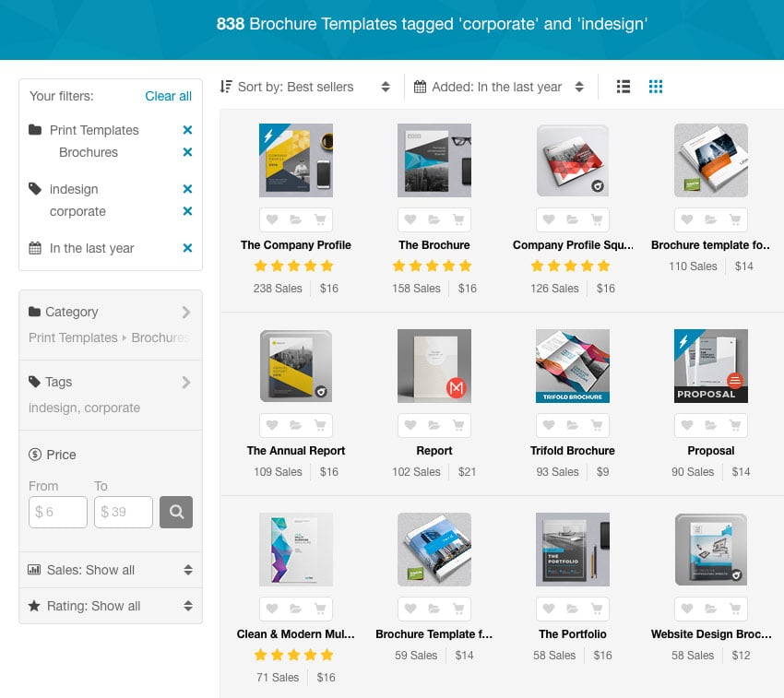Screen dimensions: 784x698
Task: Remove the Print Templates filter
Action: pyautogui.click(x=187, y=130)
